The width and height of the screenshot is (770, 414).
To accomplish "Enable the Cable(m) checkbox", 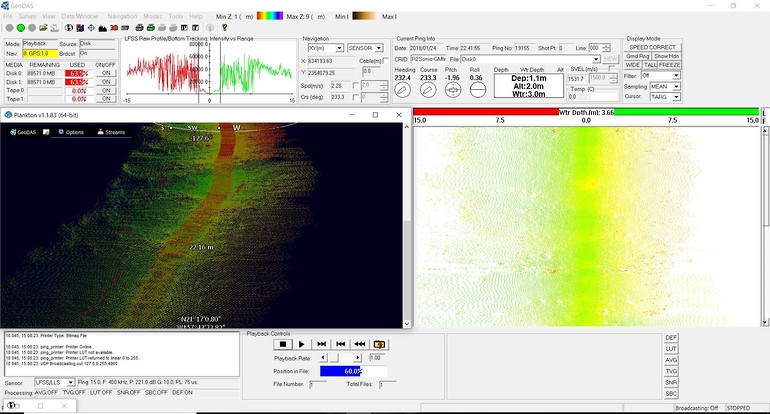I will pyautogui.click(x=385, y=60).
